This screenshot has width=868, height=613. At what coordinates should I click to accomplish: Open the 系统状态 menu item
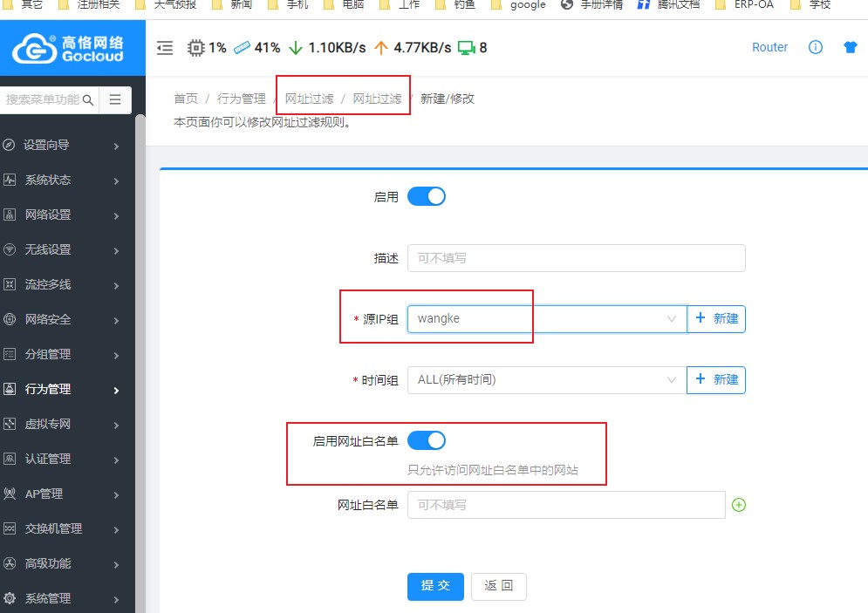[x=61, y=180]
